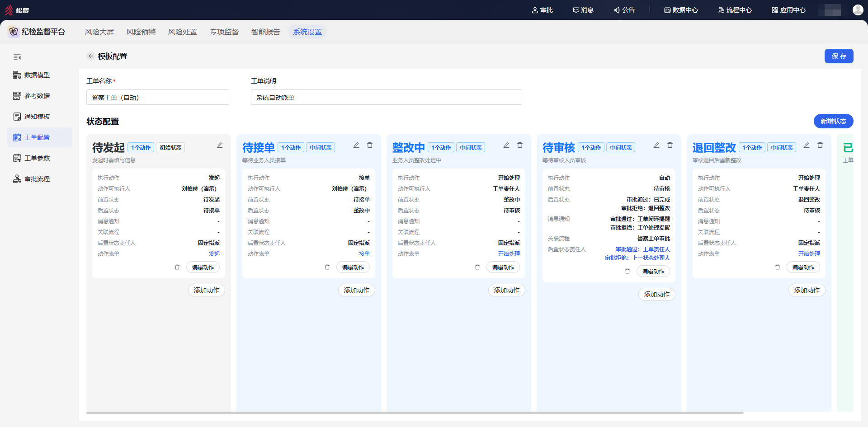Click the 新增状态 button
This screenshot has height=427, width=868.
834,121
